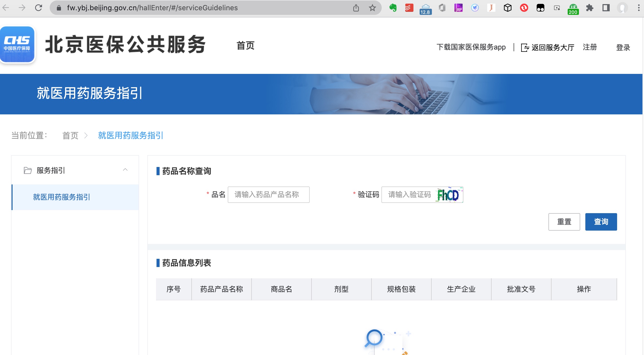This screenshot has height=355, width=644.
Task: Open the 登录 login link
Action: coord(623,47)
